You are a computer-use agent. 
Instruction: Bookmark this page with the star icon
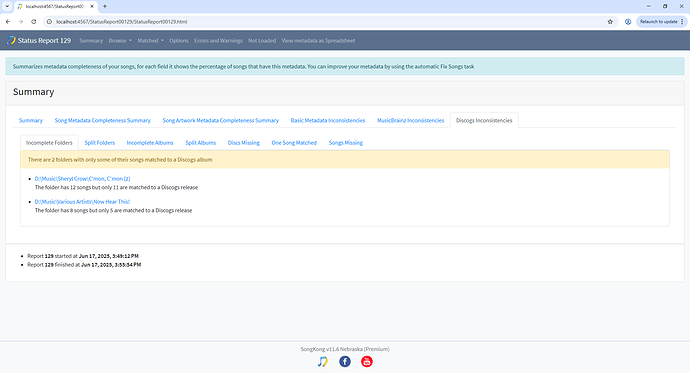[610, 22]
